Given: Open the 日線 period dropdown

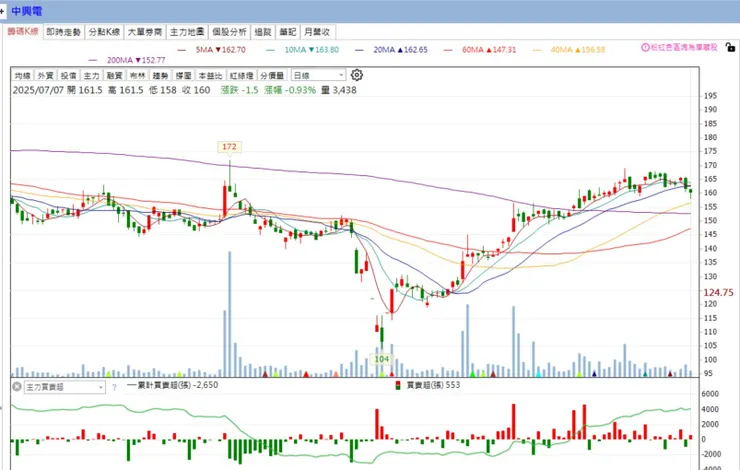Looking at the screenshot, I should pos(319,76).
